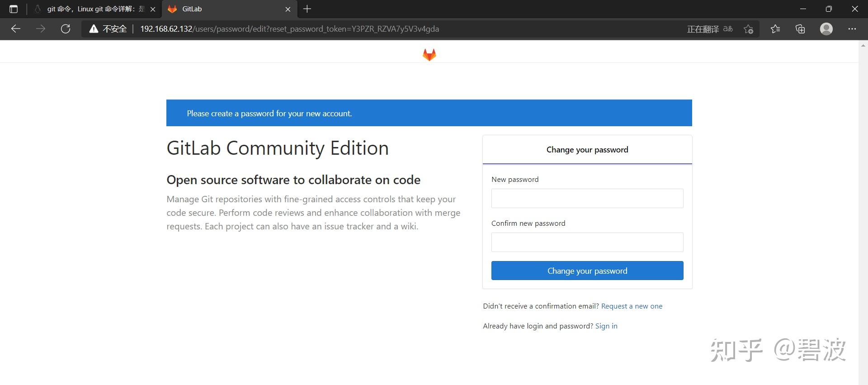
Task: Minimize the browser window
Action: pyautogui.click(x=803, y=9)
